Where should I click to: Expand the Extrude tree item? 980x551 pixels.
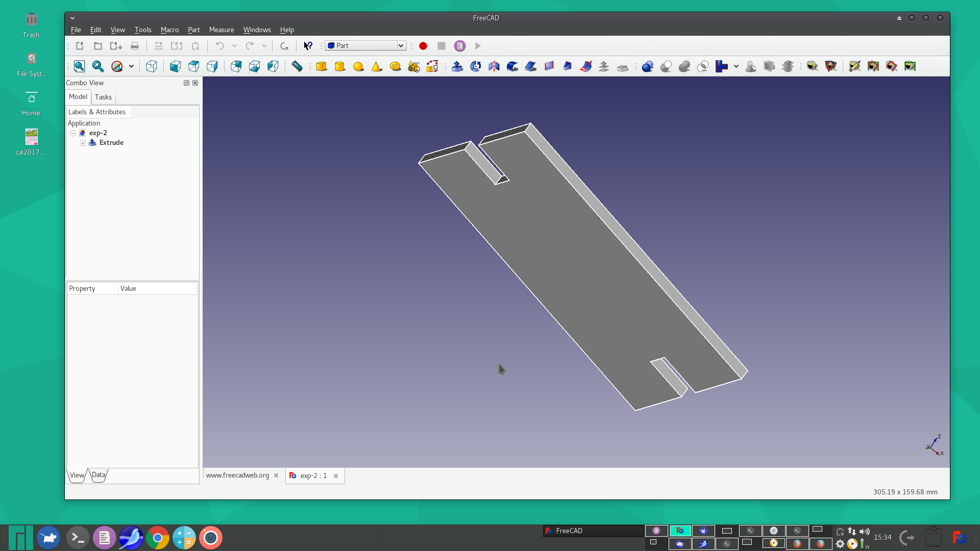click(83, 143)
